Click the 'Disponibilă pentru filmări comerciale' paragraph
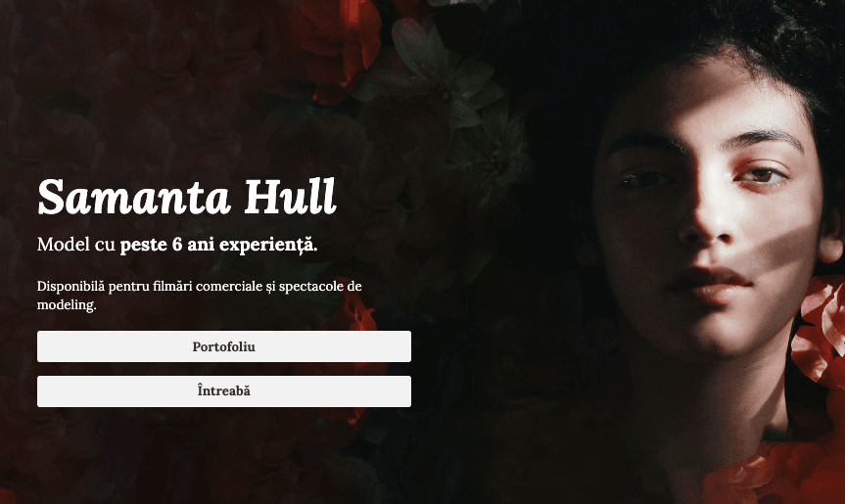The image size is (845, 504). point(199,296)
